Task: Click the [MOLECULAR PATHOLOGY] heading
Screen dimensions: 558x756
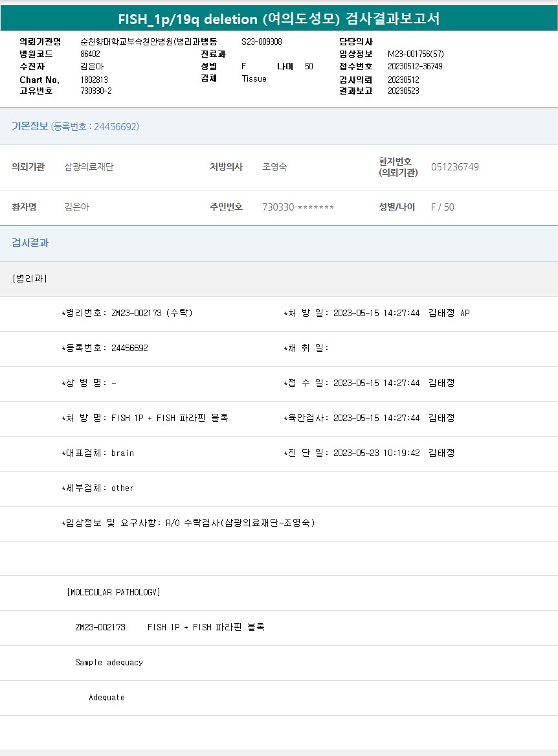Action: 113,593
